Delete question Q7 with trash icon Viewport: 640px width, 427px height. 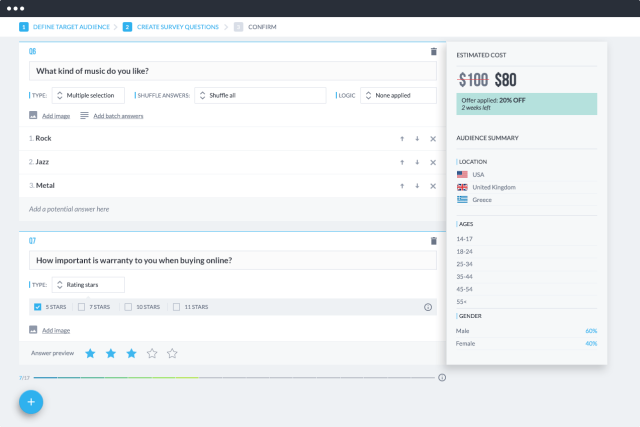click(x=433, y=241)
